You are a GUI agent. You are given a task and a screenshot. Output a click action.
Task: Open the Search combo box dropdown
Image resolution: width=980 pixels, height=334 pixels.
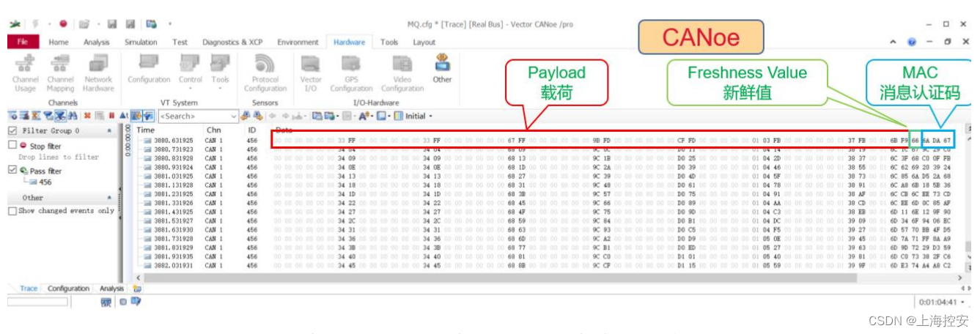point(234,116)
